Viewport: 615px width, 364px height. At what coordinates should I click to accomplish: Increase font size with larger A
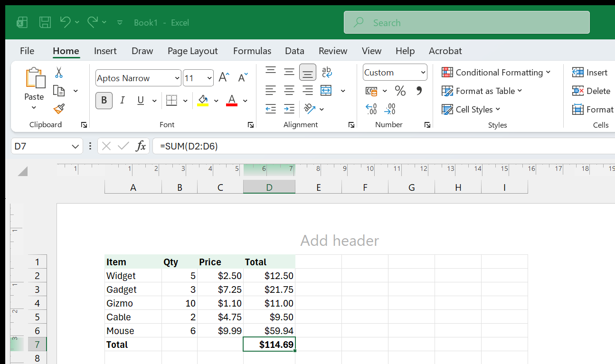pyautogui.click(x=224, y=78)
